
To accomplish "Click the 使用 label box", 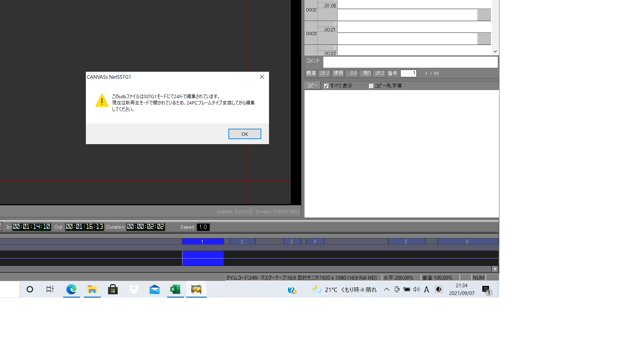I will [x=338, y=73].
